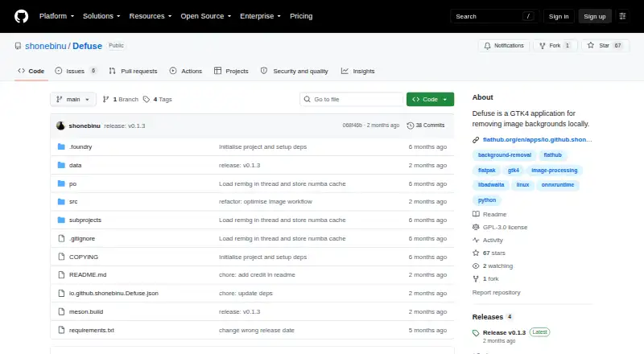The height and width of the screenshot is (354, 644).
Task: Open the .foundry folder
Action: (x=80, y=146)
